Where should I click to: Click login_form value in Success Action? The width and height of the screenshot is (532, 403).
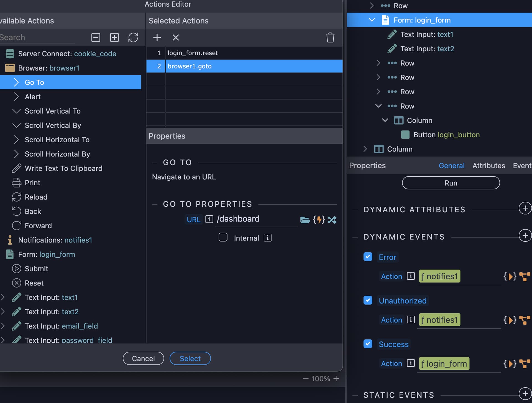click(x=444, y=363)
